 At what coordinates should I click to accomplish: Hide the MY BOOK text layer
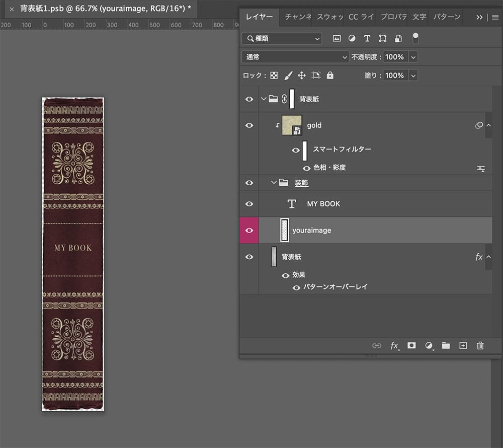point(249,204)
